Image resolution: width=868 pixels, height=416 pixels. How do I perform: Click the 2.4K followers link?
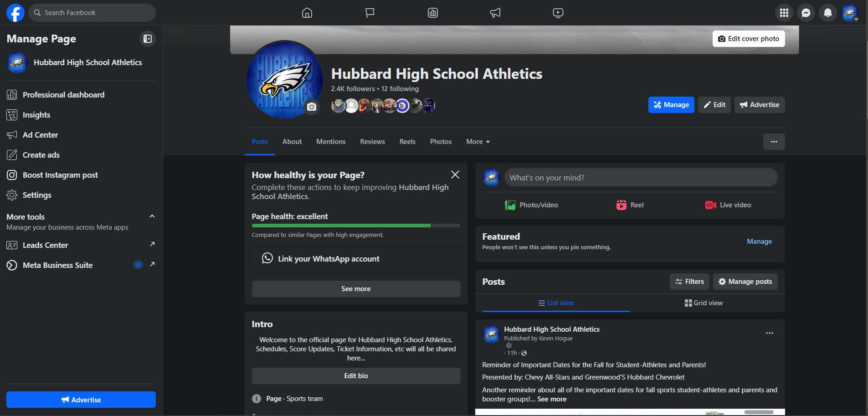coord(353,89)
